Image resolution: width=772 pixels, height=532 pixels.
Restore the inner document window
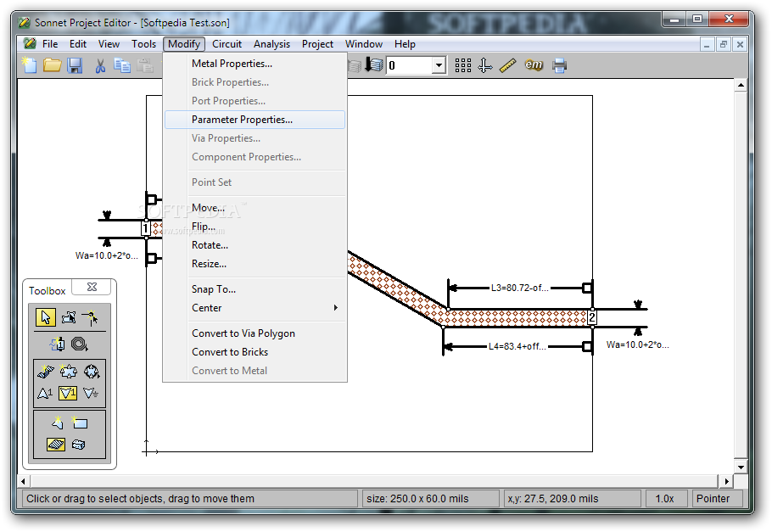pyautogui.click(x=724, y=44)
